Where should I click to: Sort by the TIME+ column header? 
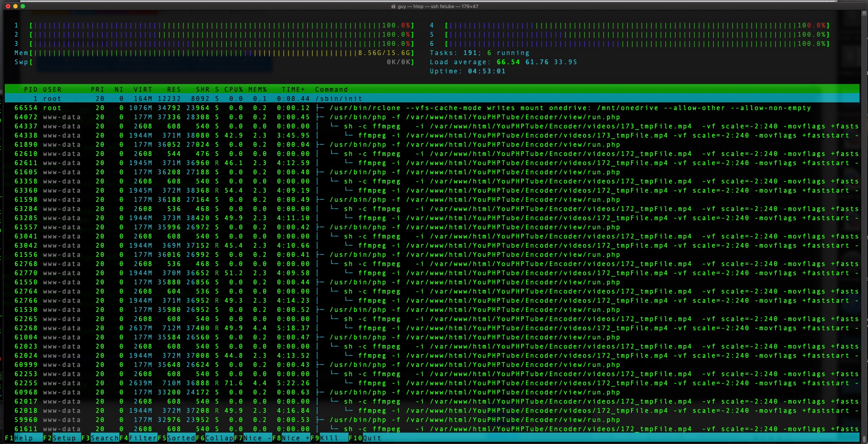point(293,90)
